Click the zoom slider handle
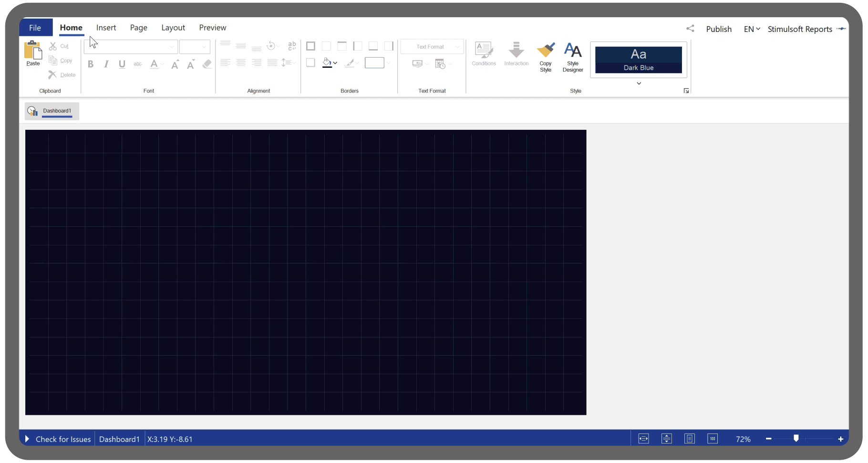This screenshot has width=868, height=463. (x=796, y=438)
